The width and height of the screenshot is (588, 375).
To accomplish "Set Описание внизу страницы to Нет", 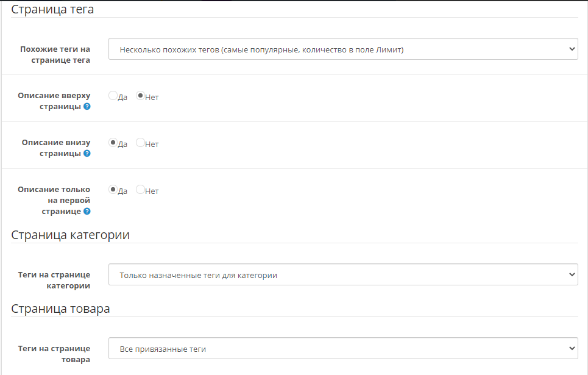I will coord(141,143).
